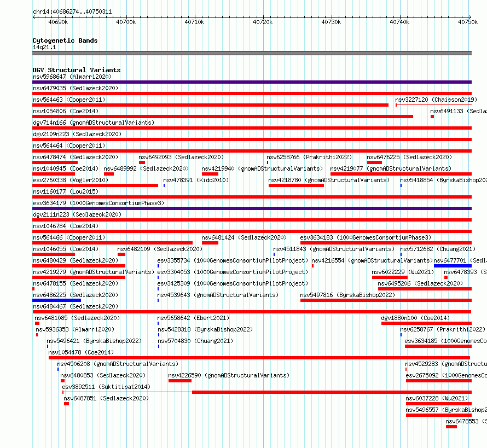Select esv3634179 (1000GenomesConsortiumPhase3) label
The image size is (487, 448).
coord(98,203)
